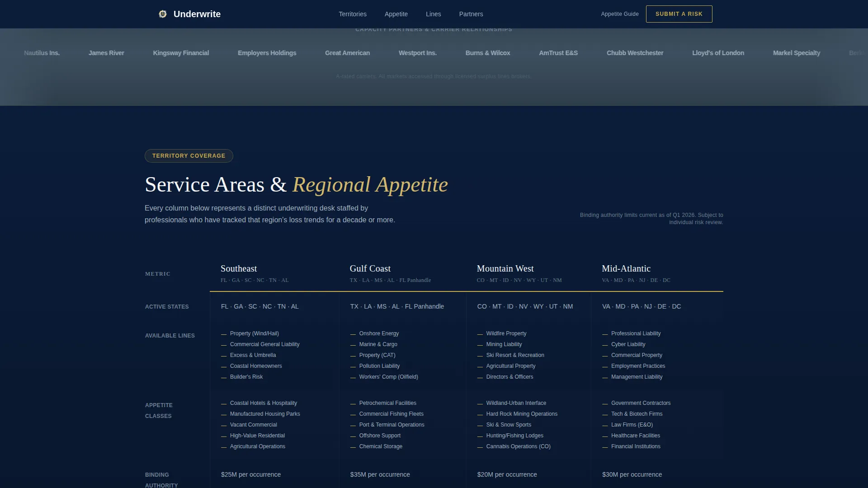This screenshot has height=488, width=868.
Task: Select Coastal Hotels & Hospitality class
Action: (x=264, y=403)
